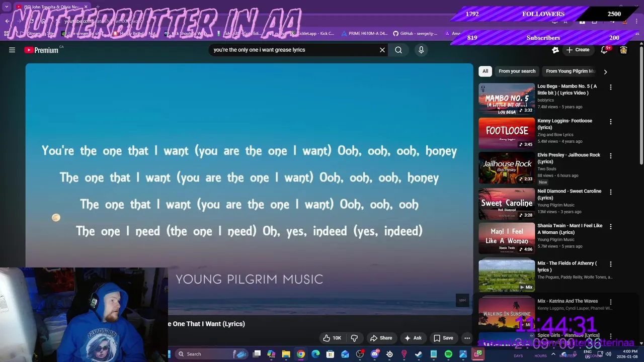Open options menu for Footloose video
This screenshot has width=644, height=362.
tap(611, 122)
